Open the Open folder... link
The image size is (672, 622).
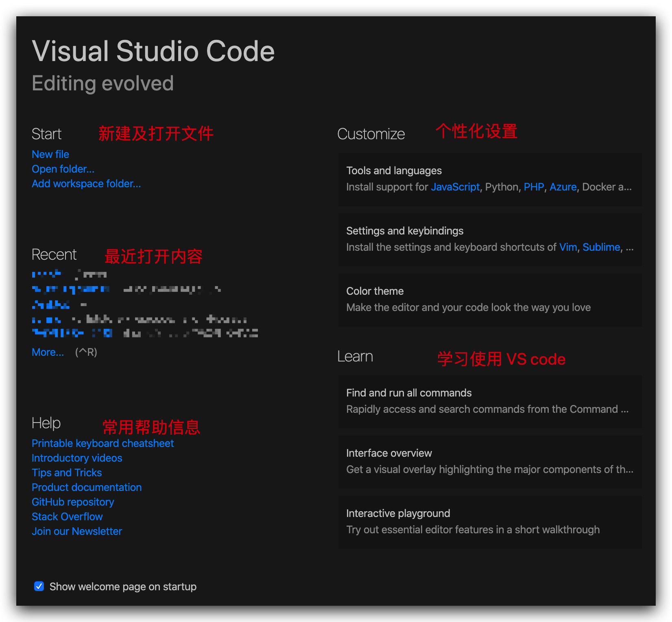coord(63,169)
